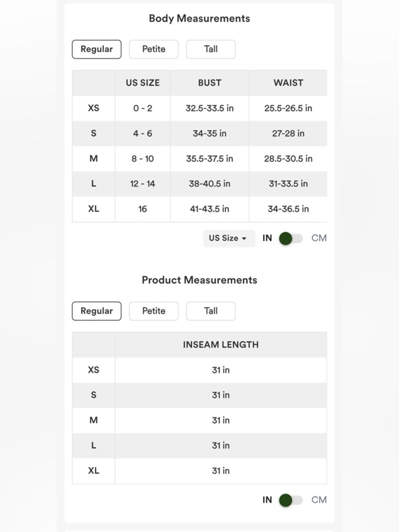Toggle product measurements IN/CM switch
Screen dimensions: 399x532
(x=291, y=500)
